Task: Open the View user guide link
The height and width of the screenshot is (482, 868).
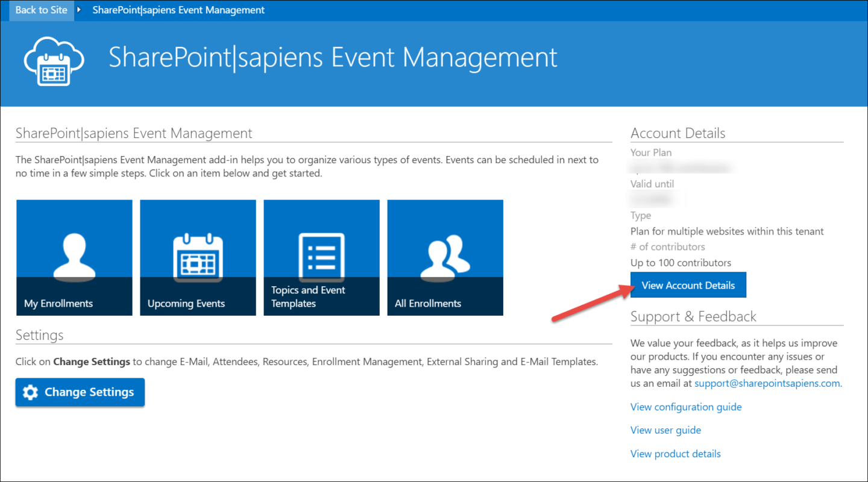Action: coord(665,430)
